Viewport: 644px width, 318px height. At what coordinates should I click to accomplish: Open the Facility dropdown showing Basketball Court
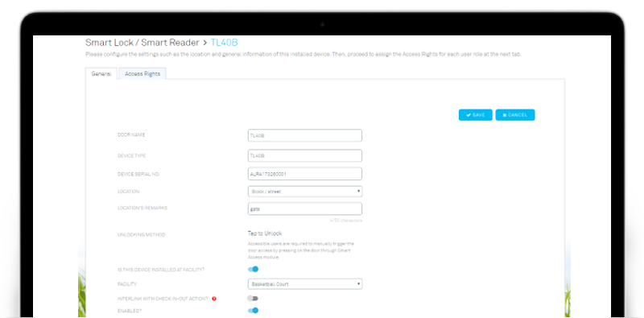click(x=305, y=284)
